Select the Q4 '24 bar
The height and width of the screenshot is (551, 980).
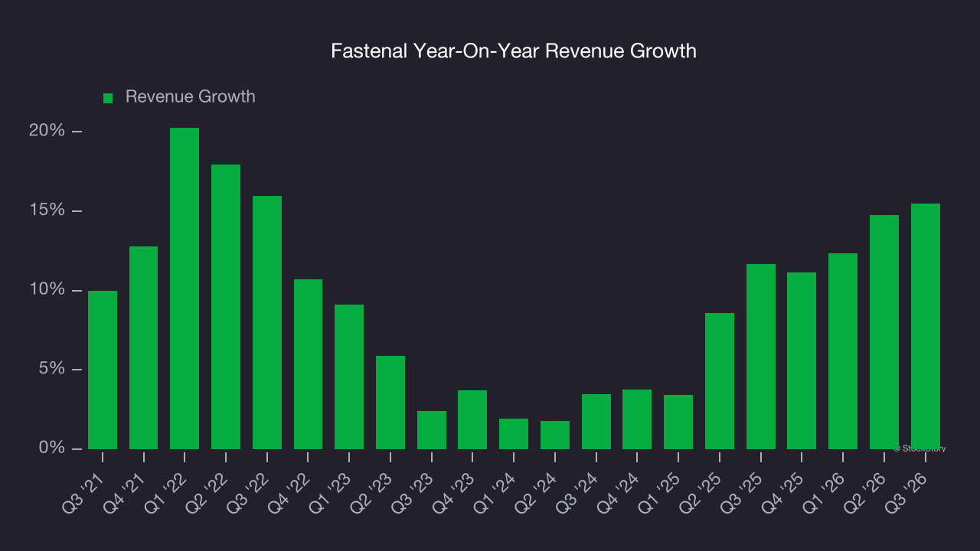click(x=637, y=419)
